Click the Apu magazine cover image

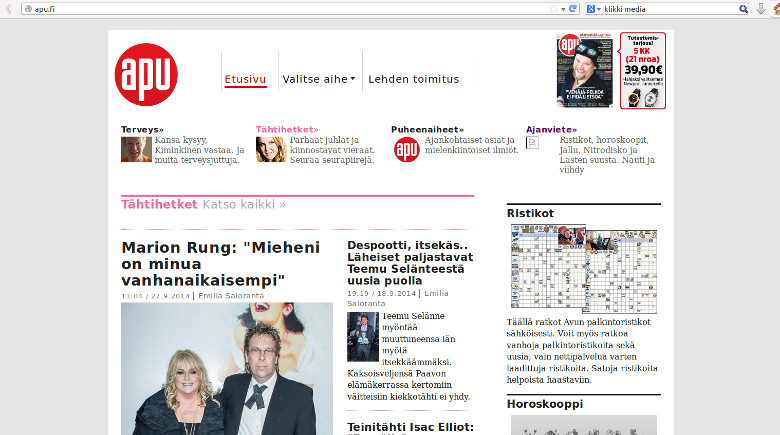click(585, 71)
